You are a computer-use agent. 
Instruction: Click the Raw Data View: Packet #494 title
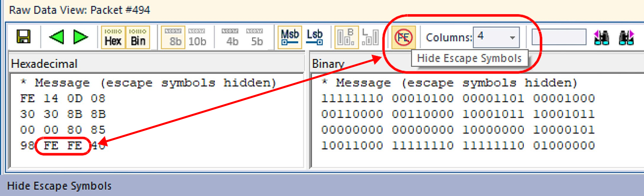[x=79, y=10]
